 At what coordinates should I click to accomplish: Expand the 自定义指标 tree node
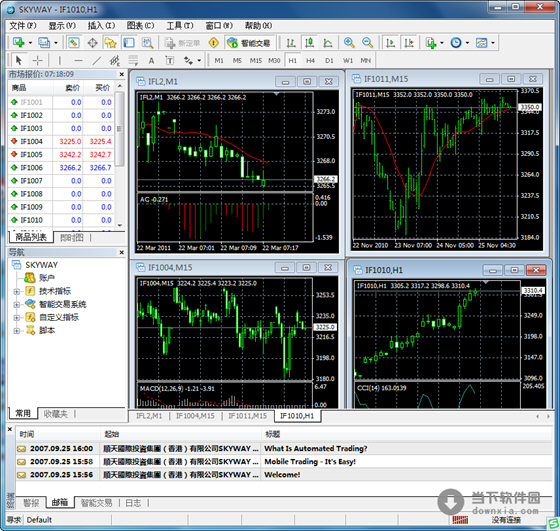coord(16,317)
